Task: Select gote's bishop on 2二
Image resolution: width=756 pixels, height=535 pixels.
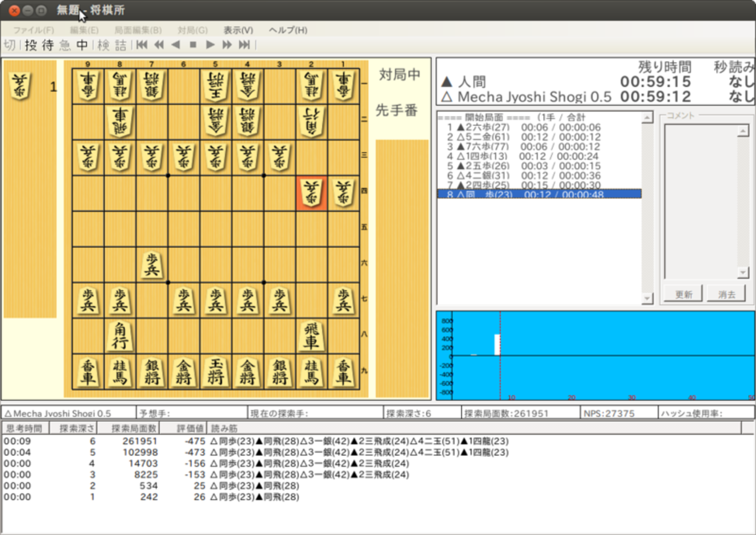Action: [x=312, y=122]
